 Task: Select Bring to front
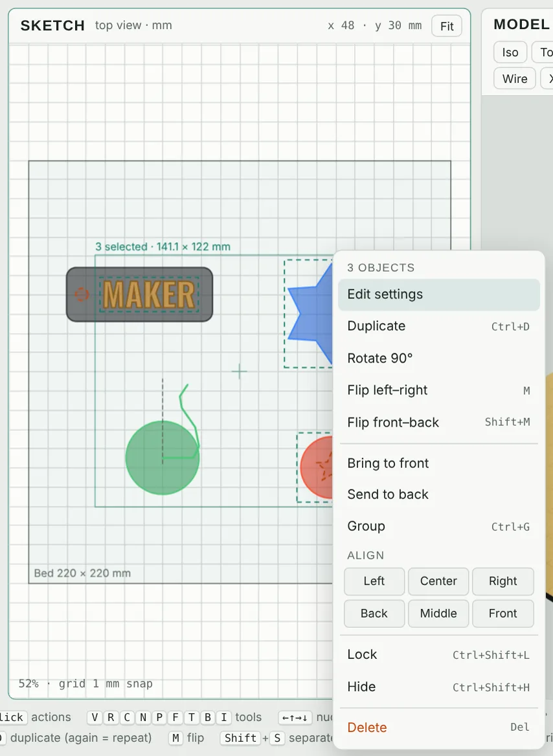[x=438, y=463]
